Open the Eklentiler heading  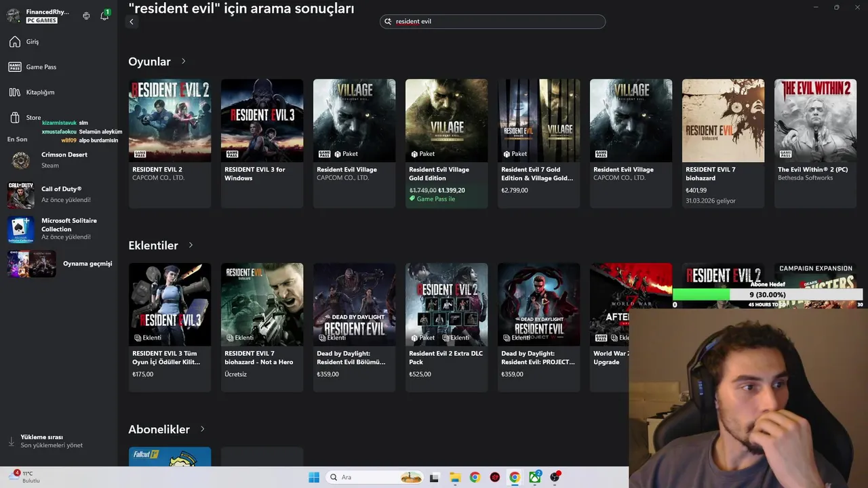pyautogui.click(x=153, y=245)
